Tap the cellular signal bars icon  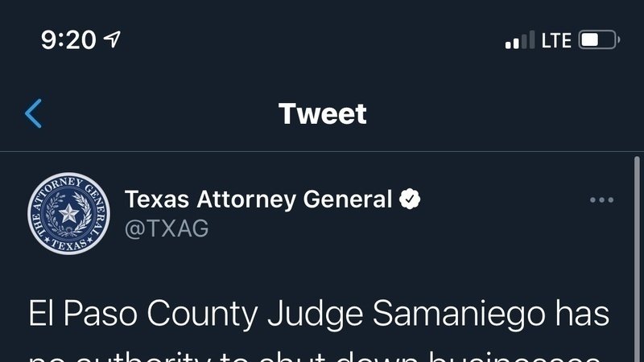pos(519,39)
